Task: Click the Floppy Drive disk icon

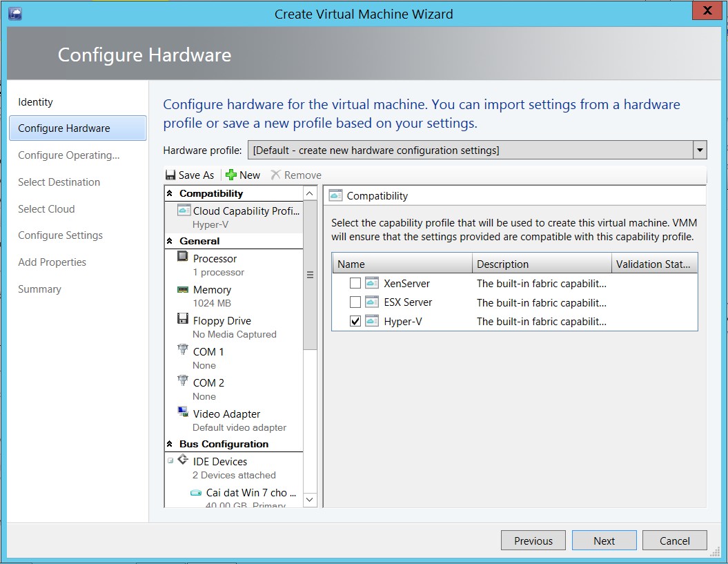Action: [182, 319]
